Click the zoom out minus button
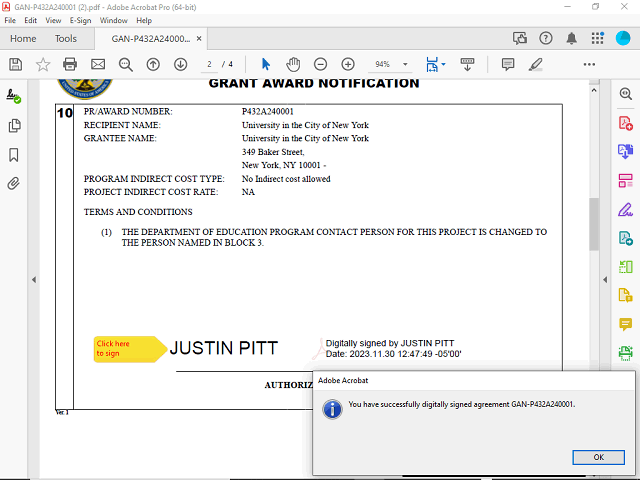640x480 pixels. click(x=321, y=64)
